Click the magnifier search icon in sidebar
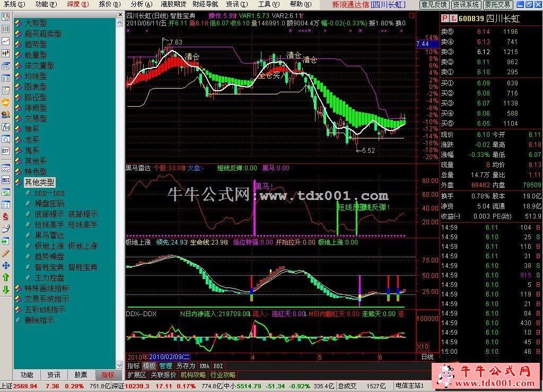 click(5, 139)
